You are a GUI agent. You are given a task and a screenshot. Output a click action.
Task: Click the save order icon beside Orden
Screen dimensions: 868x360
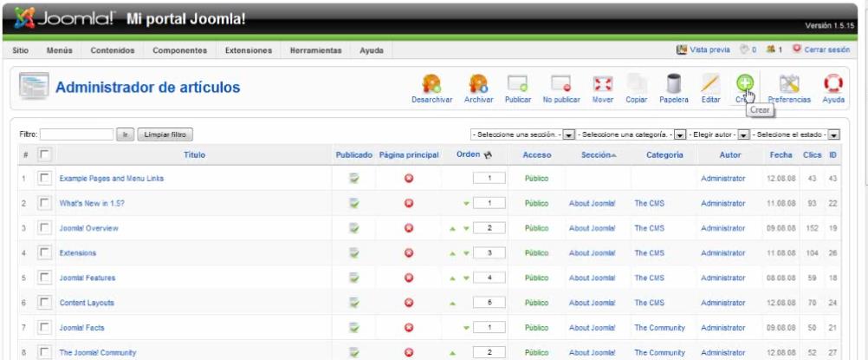pyautogui.click(x=488, y=155)
